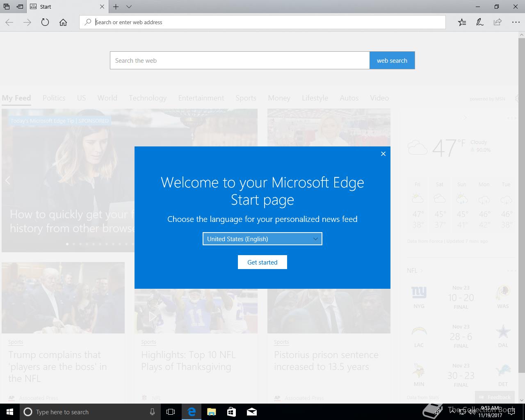Open Highlights Top 10 NFL Plays article
Image resolution: width=525 pixels, height=420 pixels.
[189, 361]
